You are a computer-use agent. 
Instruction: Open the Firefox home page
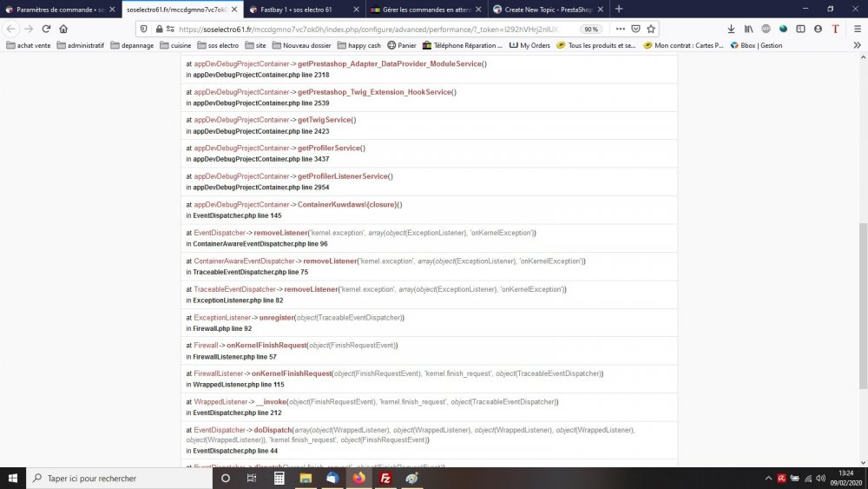63,29
